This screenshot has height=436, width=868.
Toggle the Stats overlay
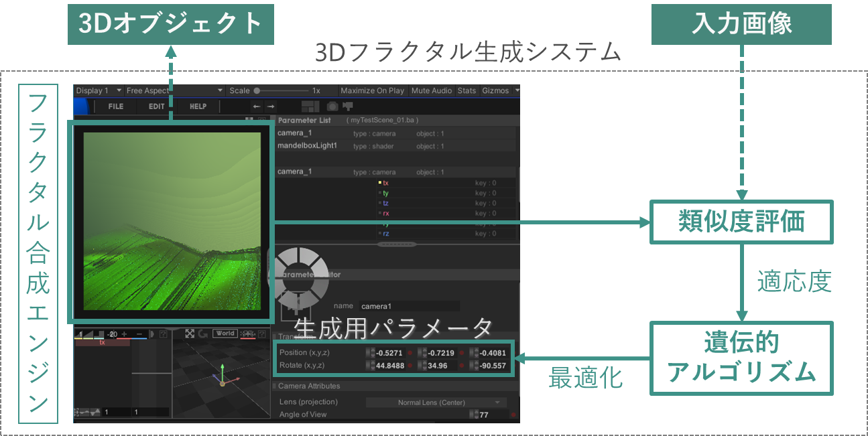pos(467,90)
